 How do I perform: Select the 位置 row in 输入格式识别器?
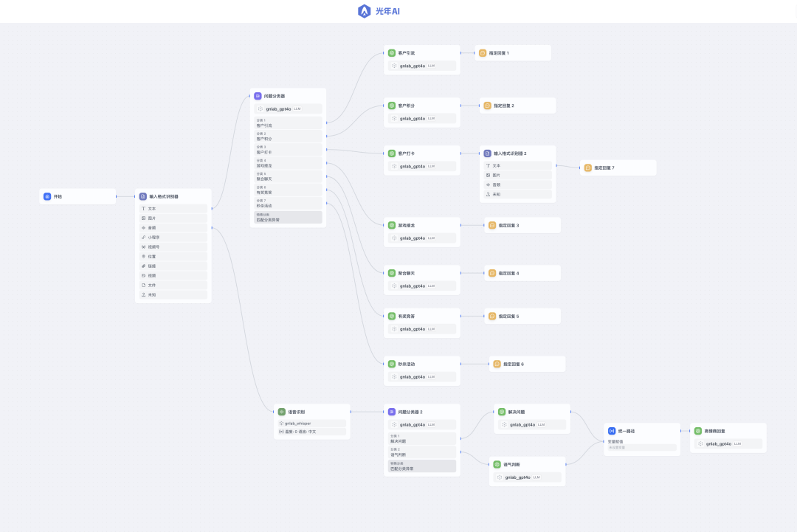(173, 257)
